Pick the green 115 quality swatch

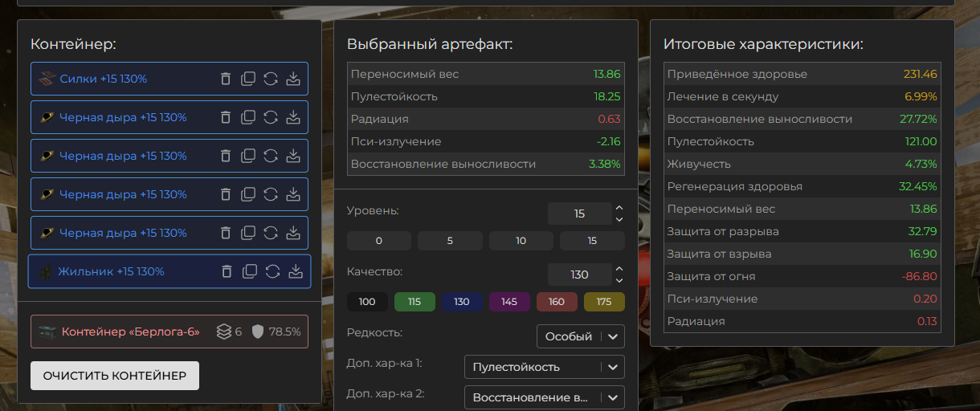(414, 302)
